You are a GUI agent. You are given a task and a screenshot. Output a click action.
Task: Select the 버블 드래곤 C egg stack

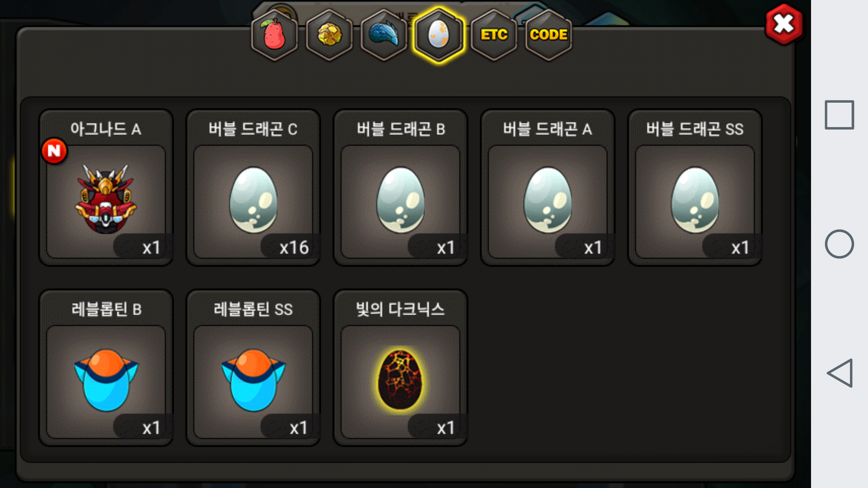[253, 188]
